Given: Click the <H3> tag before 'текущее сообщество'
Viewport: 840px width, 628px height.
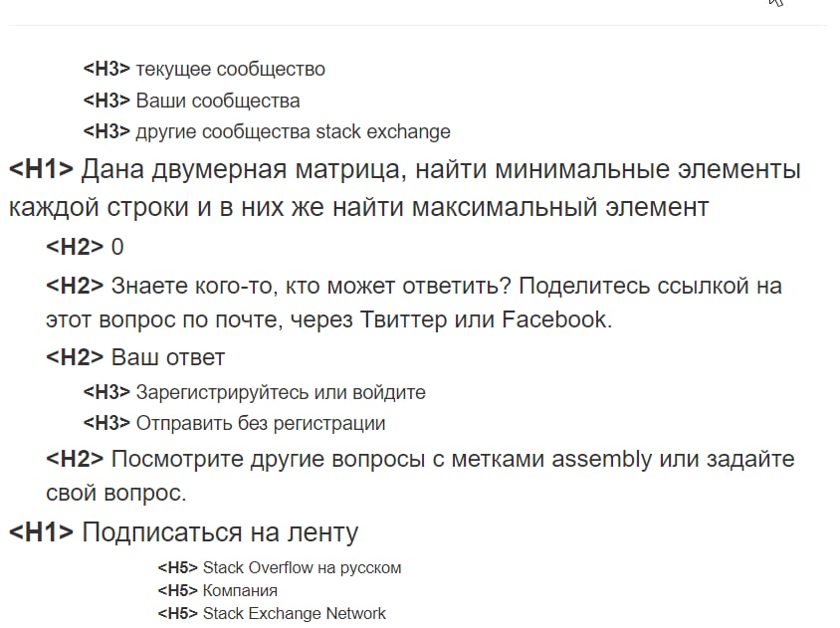Looking at the screenshot, I should (x=106, y=70).
